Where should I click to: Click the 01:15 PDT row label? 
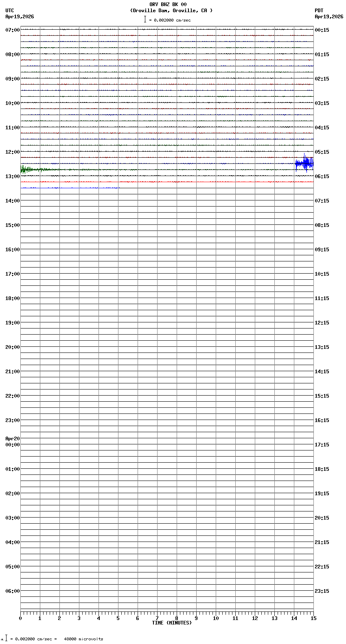coord(322,54)
